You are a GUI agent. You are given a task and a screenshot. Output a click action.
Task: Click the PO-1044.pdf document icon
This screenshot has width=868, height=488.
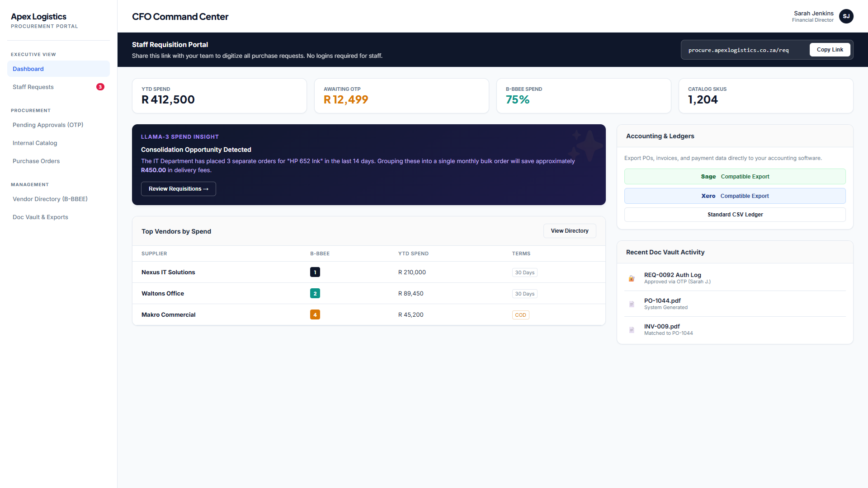point(632,304)
